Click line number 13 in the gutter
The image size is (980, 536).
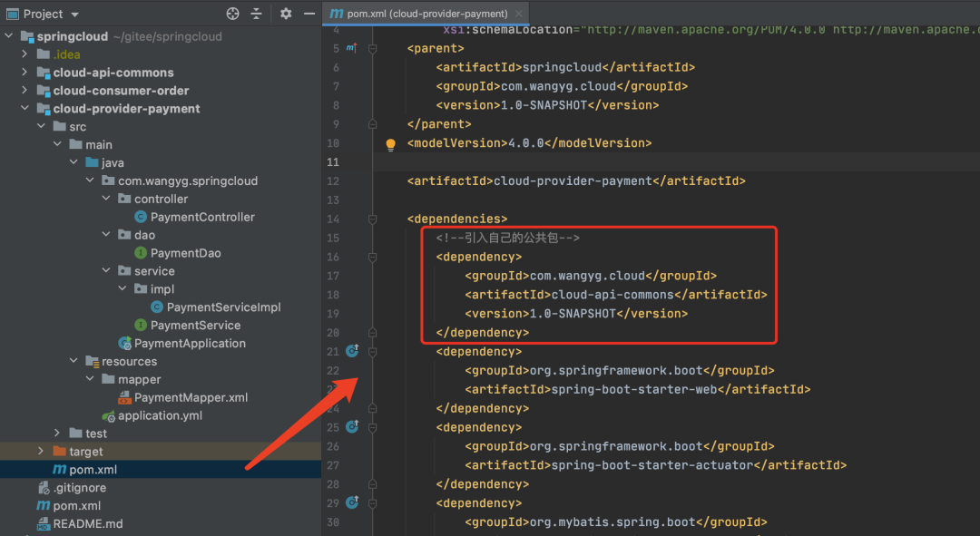tap(332, 200)
